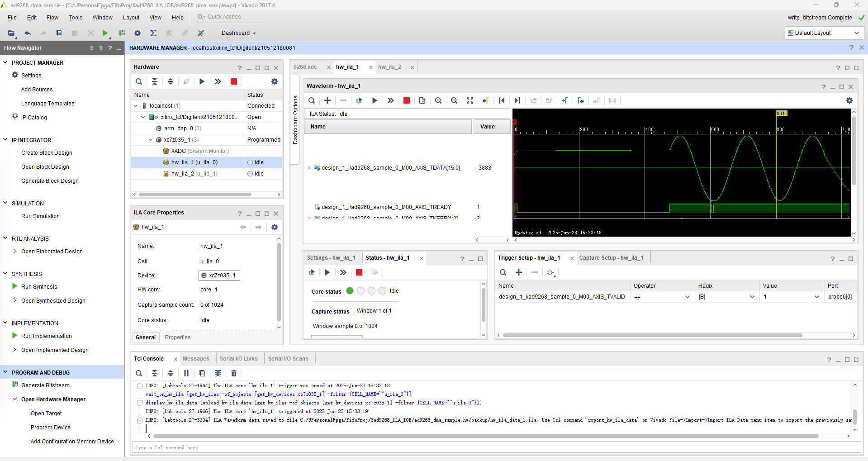Select Zoom Fit in waveform toolbar
Image resolution: width=868 pixels, height=461 pixels.
pyautogui.click(x=470, y=100)
